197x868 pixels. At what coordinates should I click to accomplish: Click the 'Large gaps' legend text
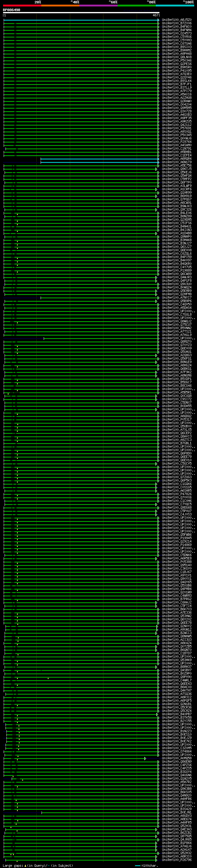[13, 865]
